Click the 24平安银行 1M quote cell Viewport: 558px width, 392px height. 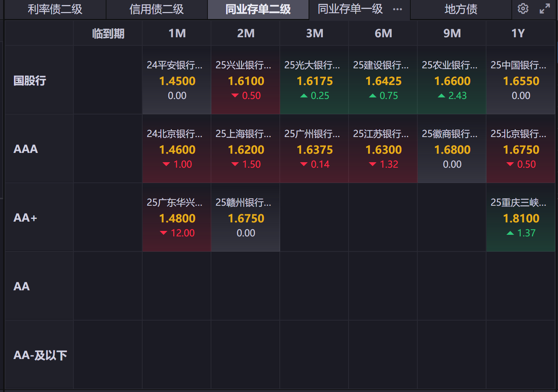point(177,80)
